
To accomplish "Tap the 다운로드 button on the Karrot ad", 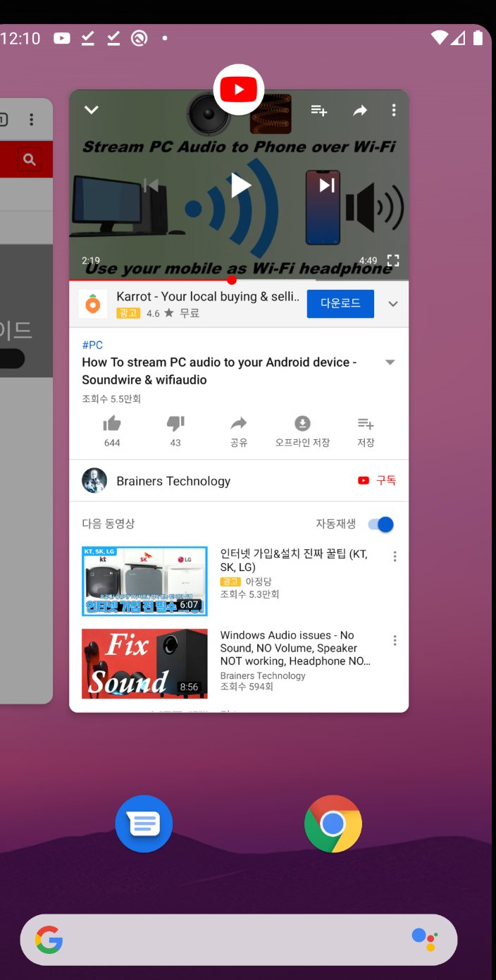I will point(340,304).
